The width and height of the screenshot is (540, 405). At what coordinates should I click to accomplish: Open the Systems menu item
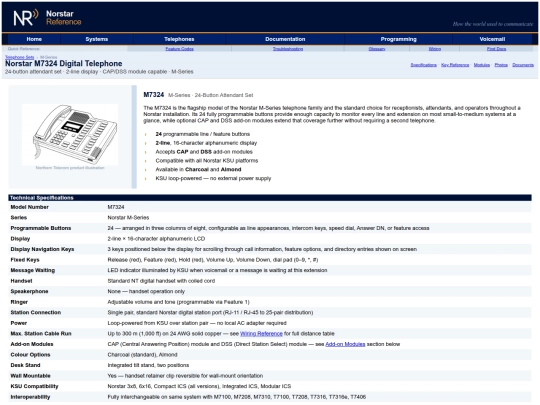coord(97,39)
